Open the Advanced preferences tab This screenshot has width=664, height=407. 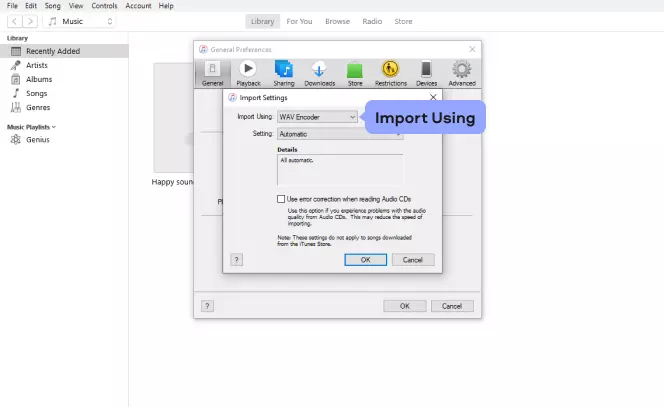tap(462, 73)
